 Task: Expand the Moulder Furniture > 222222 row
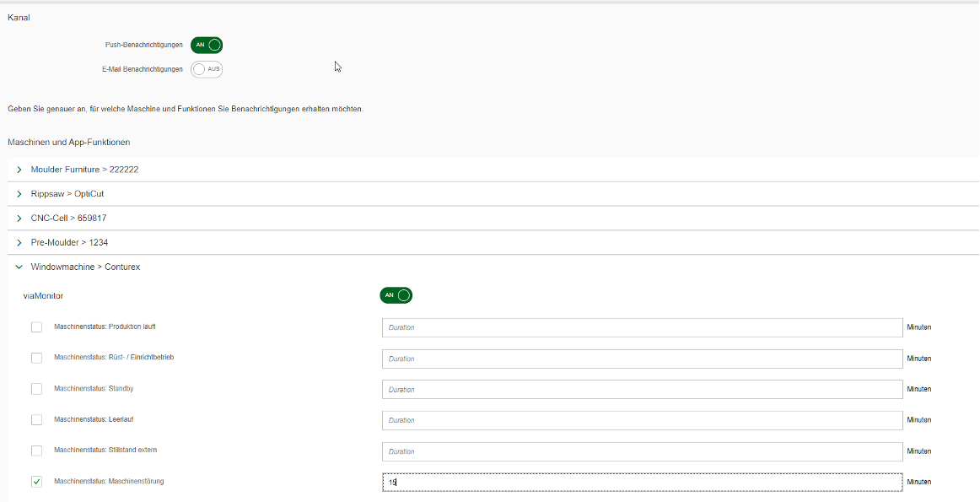493,170
